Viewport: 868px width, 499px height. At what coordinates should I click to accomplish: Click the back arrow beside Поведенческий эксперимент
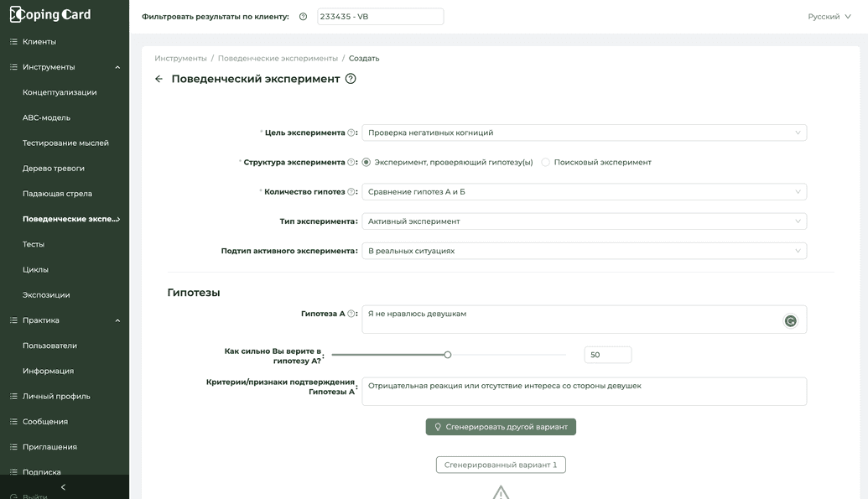(159, 79)
